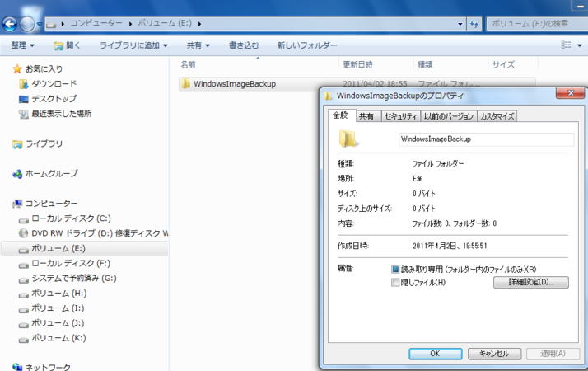Open ボリューム (J:) drive
Screen dimensions: 588x371
click(x=52, y=323)
